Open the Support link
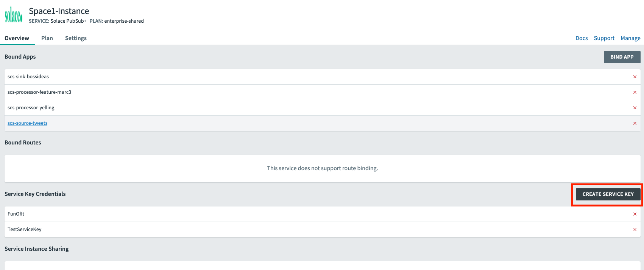 click(x=604, y=38)
